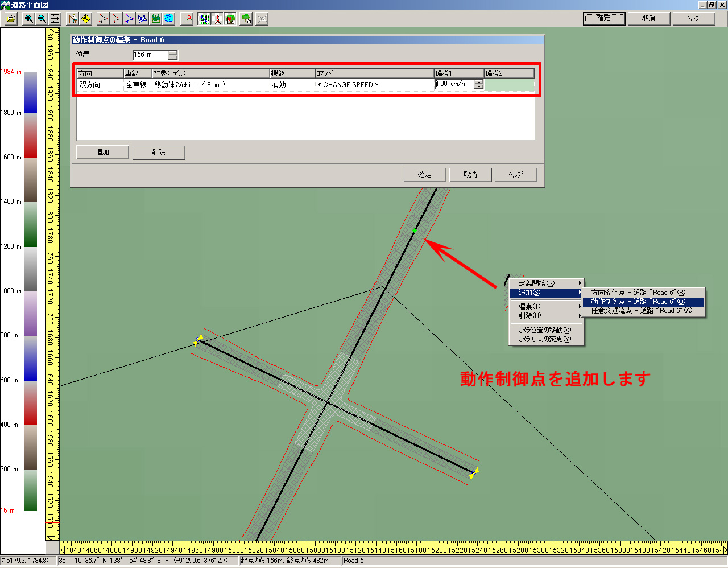
Task: Confirm dialog with its 確定 button
Action: pyautogui.click(x=425, y=175)
